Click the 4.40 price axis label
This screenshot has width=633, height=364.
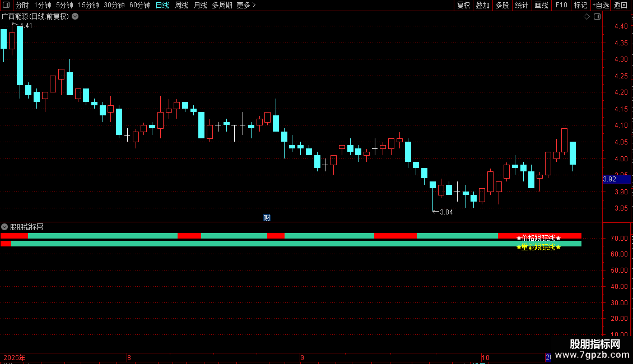[621, 26]
